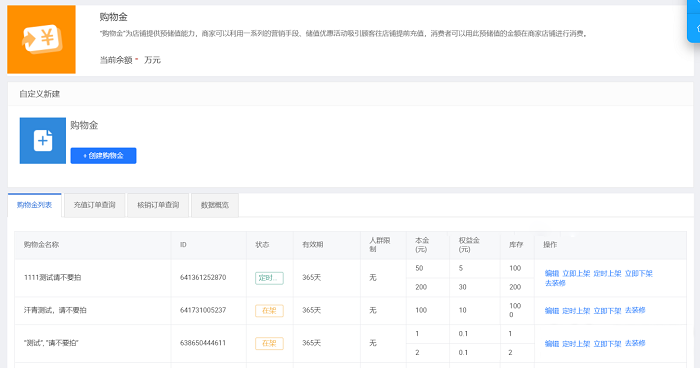700x368 pixels.
Task: Open the 充值订单查询 tab
Action: [x=95, y=205]
